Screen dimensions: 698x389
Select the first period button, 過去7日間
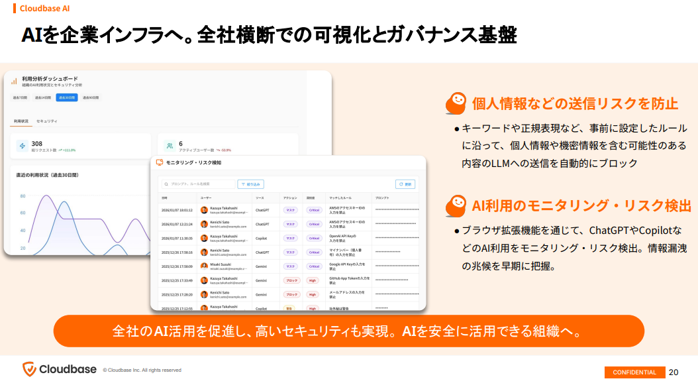pyautogui.click(x=20, y=97)
